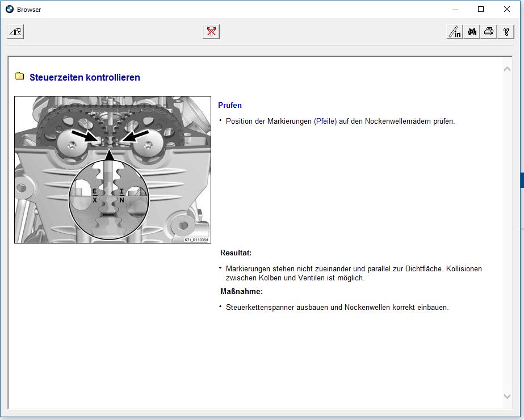Print the document using printer icon

[x=488, y=32]
